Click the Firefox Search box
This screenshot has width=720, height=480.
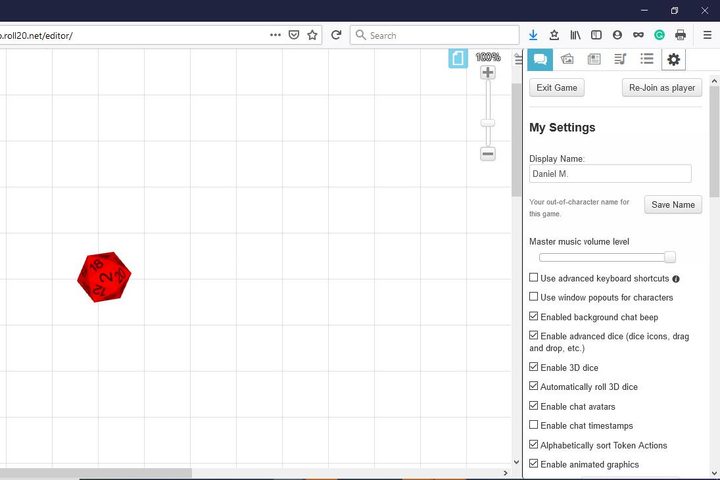(x=434, y=35)
